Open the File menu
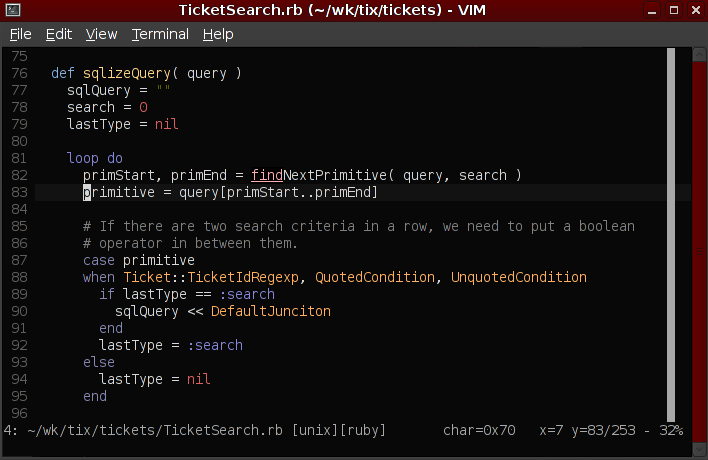The height and width of the screenshot is (460, 708). tap(20, 34)
